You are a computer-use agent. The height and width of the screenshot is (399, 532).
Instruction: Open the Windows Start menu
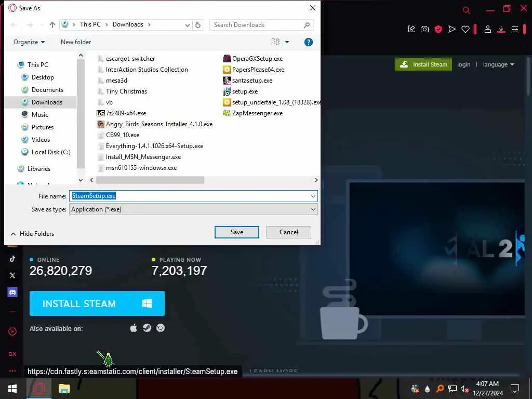click(x=12, y=389)
